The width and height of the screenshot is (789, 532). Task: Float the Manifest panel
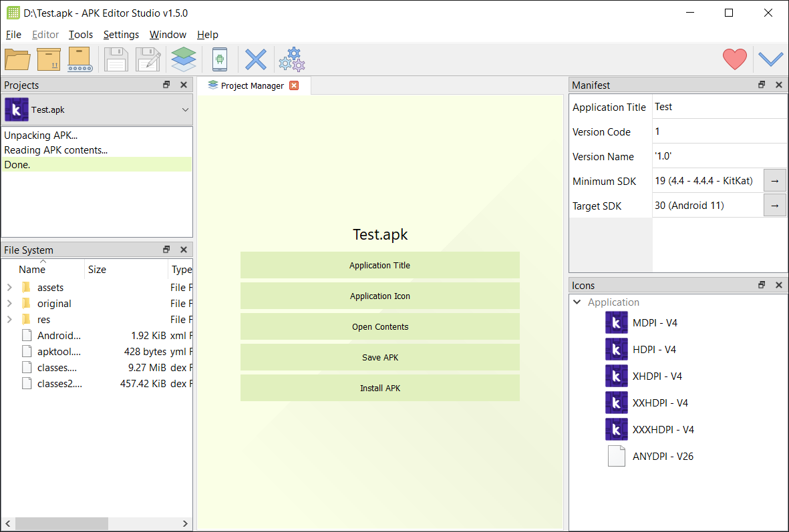[x=762, y=85]
